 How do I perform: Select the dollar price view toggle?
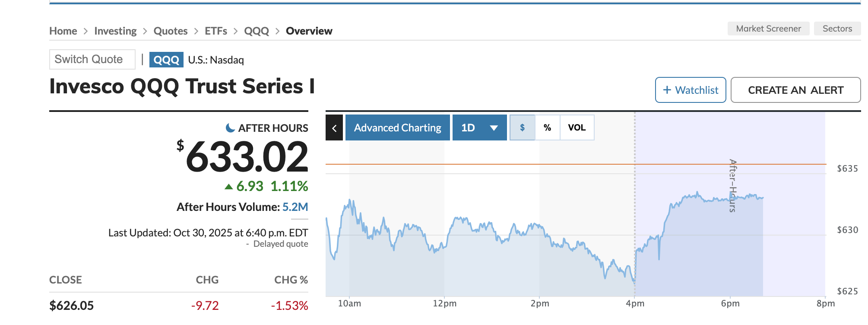tap(523, 127)
